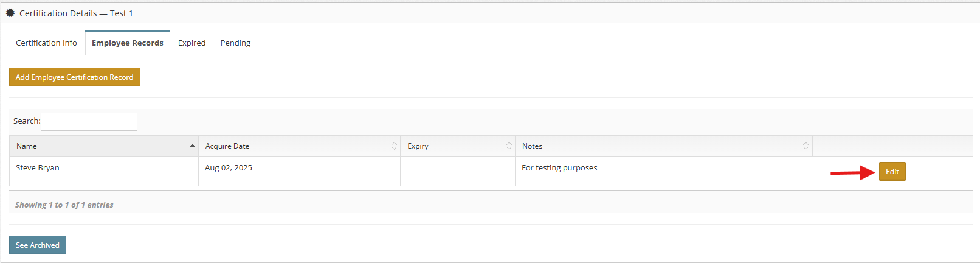Toggle sort arrows on Acquire Date column
This screenshot has height=263, width=980.
click(x=394, y=146)
